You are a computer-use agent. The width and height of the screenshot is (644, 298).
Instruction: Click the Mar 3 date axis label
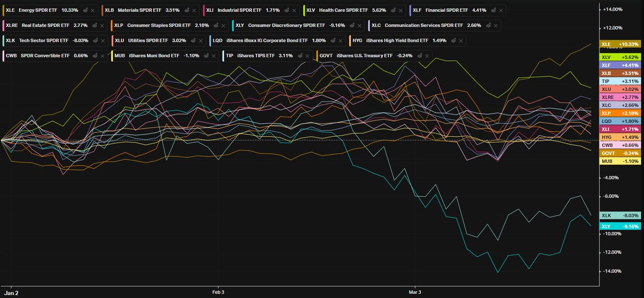(x=415, y=293)
